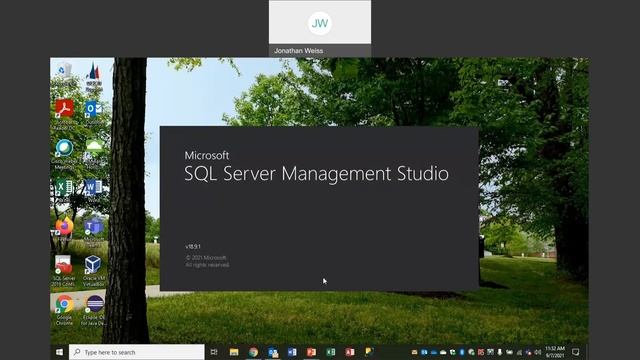Screen dimensions: 640x360
Task: Click the 'Type here to search' taskbar box
Action: click(x=137, y=352)
